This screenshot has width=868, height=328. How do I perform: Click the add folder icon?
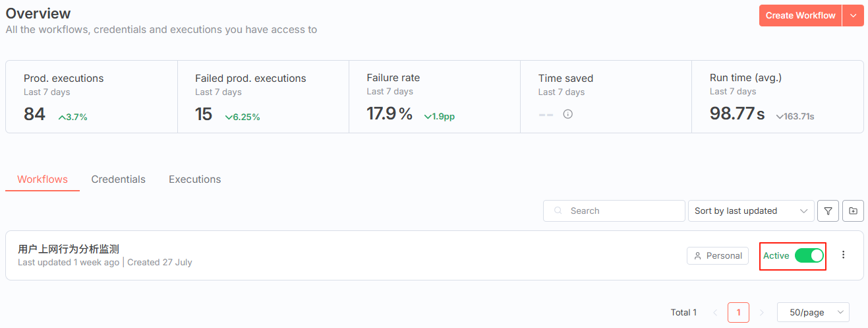coord(854,211)
